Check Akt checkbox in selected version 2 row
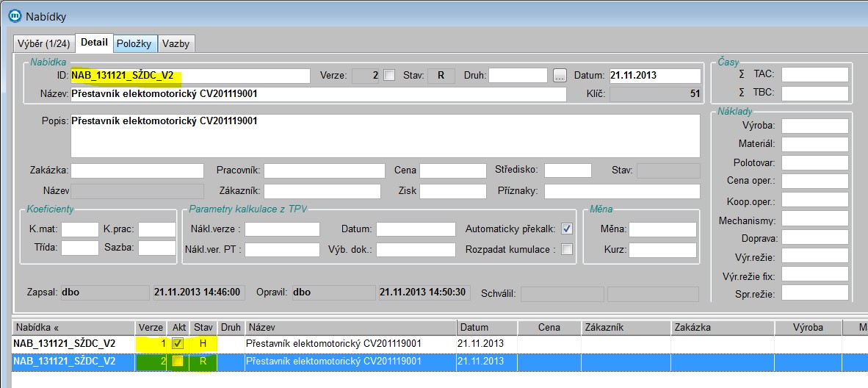The width and height of the screenshot is (868, 388). point(177,361)
